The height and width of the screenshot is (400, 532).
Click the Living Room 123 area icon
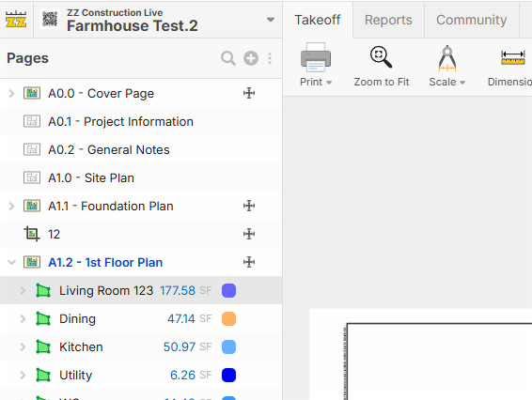tap(43, 290)
